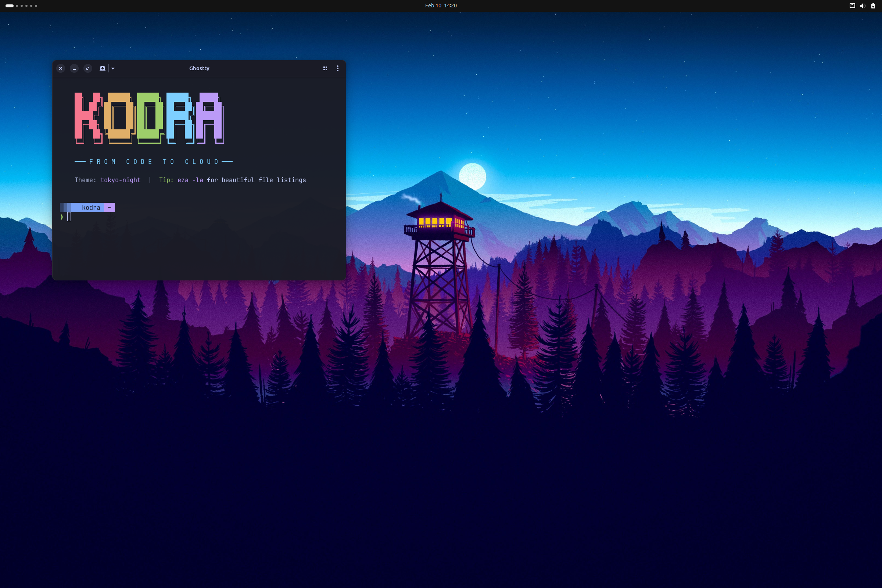Open the new-tab split dropdown arrow

tap(112, 68)
